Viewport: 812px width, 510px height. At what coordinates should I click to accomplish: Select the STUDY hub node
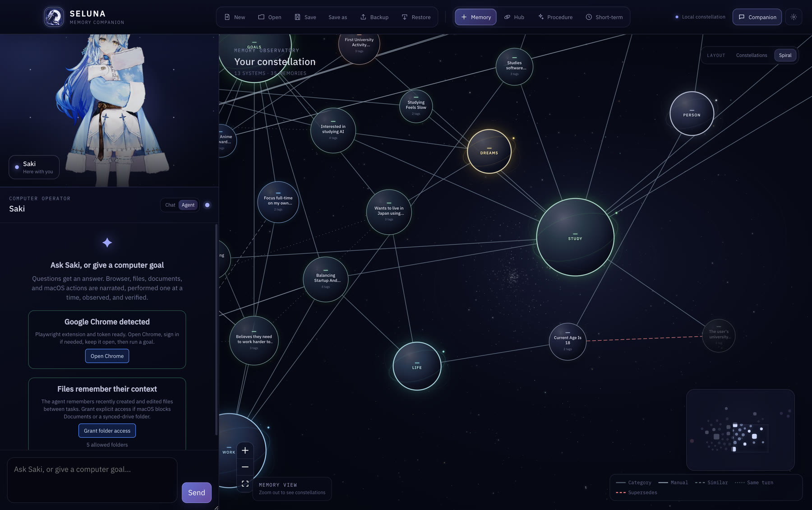(575, 237)
